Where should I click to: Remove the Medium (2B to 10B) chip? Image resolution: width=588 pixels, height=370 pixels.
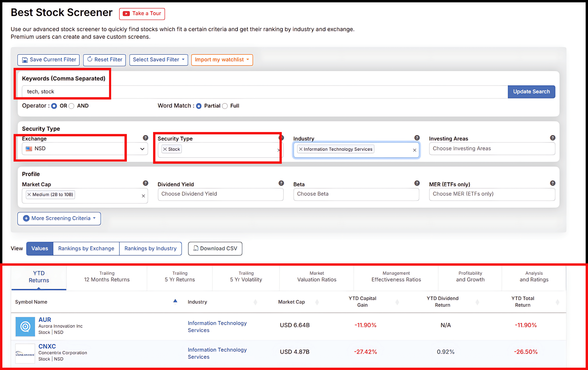coord(29,194)
